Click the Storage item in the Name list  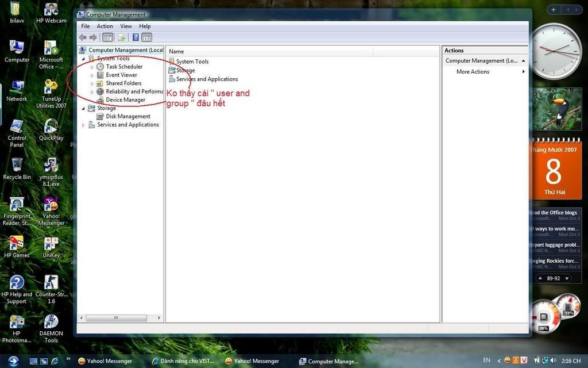185,71
